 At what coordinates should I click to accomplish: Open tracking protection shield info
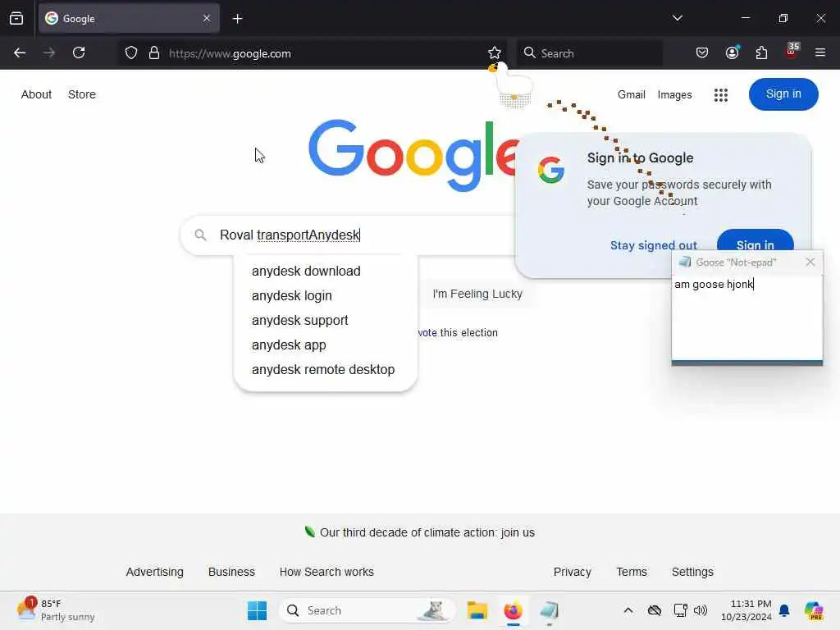click(x=131, y=53)
